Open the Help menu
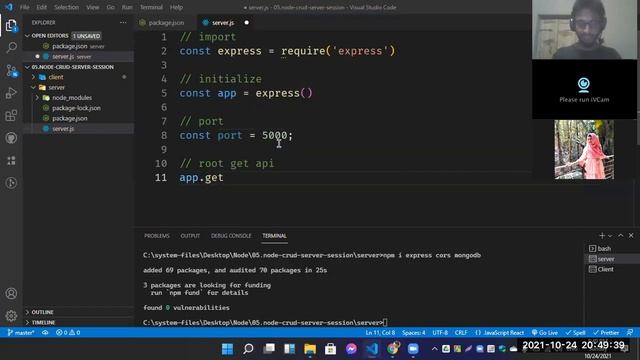 click(176, 7)
